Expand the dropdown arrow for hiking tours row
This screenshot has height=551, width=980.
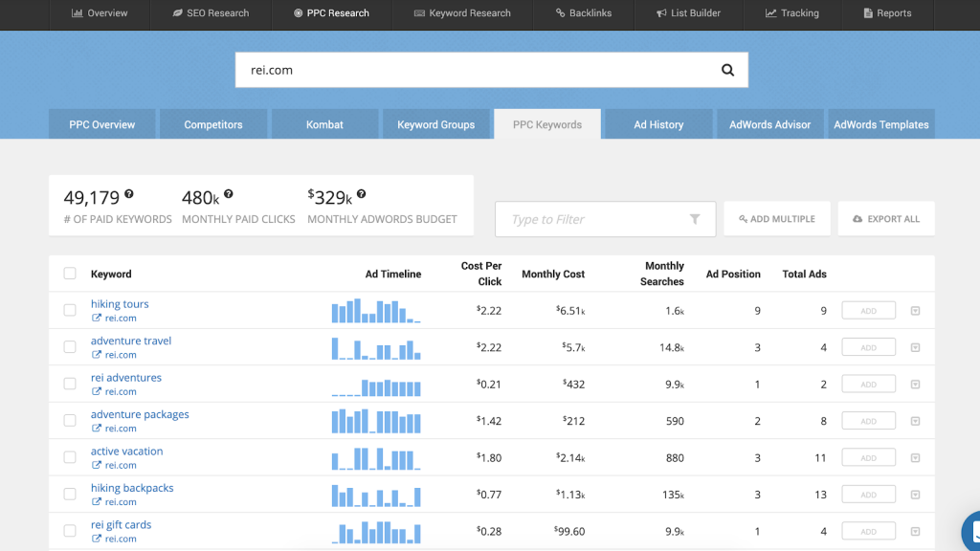[x=915, y=311]
